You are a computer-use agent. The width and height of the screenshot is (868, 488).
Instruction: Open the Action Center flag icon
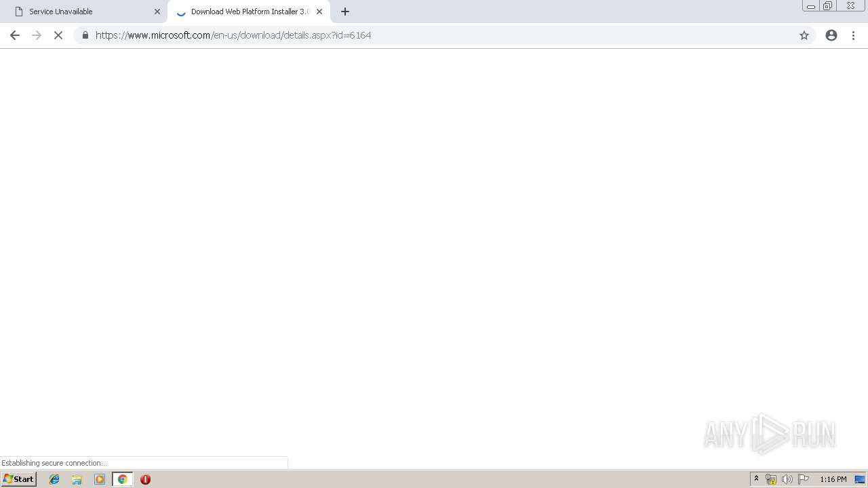(804, 479)
